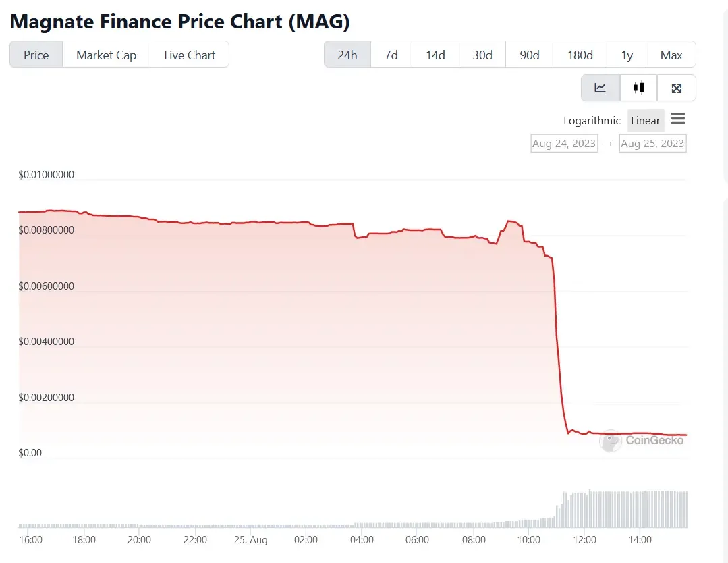Keep Linear scale selected
Screen dimensions: 728x563
point(645,120)
